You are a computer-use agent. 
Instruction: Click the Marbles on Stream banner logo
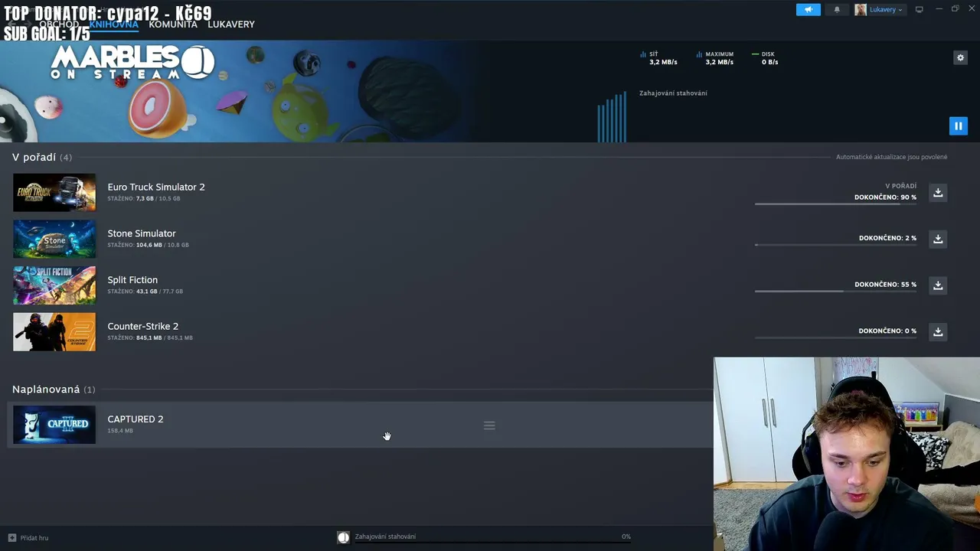[x=132, y=63]
